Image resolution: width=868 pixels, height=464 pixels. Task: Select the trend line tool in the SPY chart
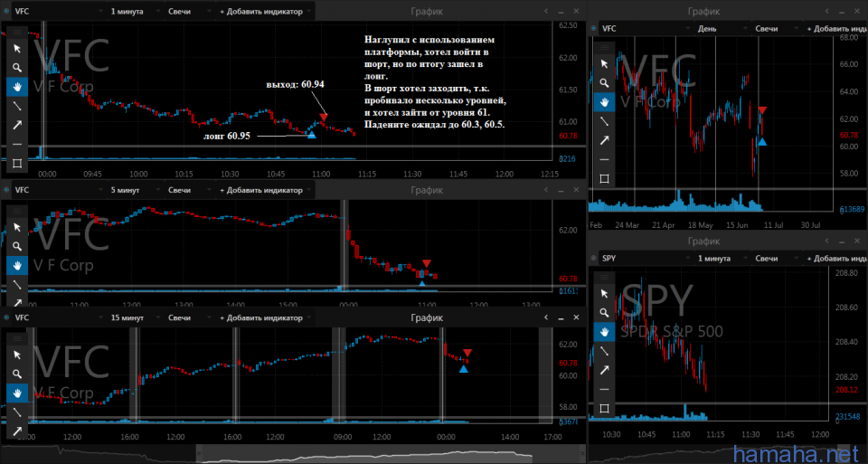[x=604, y=351]
